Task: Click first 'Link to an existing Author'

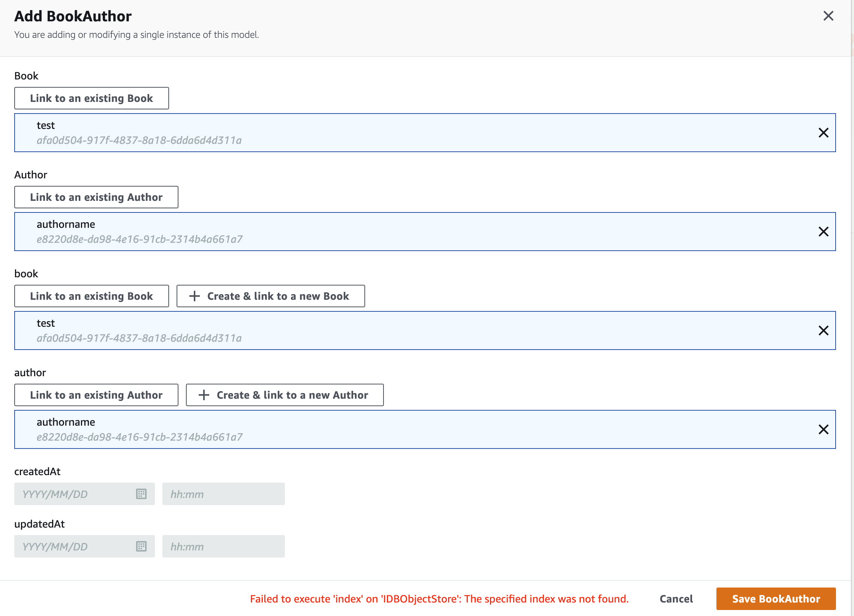Action: point(96,197)
